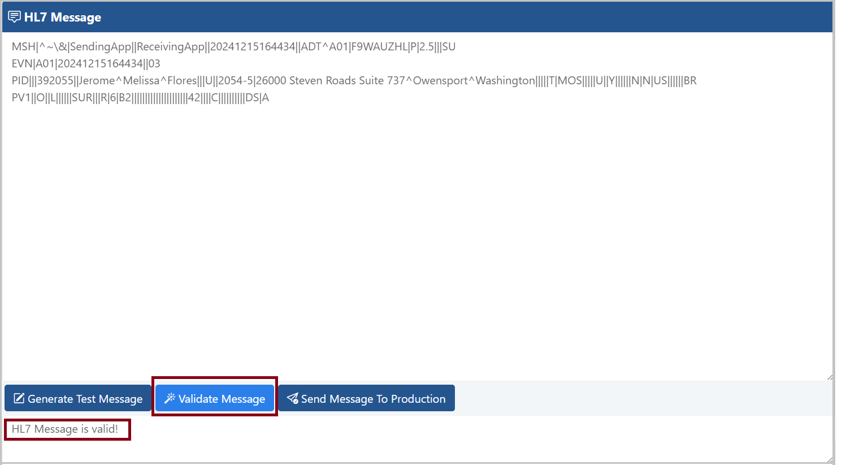This screenshot has width=868, height=465.
Task: Place cursor in the PV1 segment line
Action: coord(140,98)
